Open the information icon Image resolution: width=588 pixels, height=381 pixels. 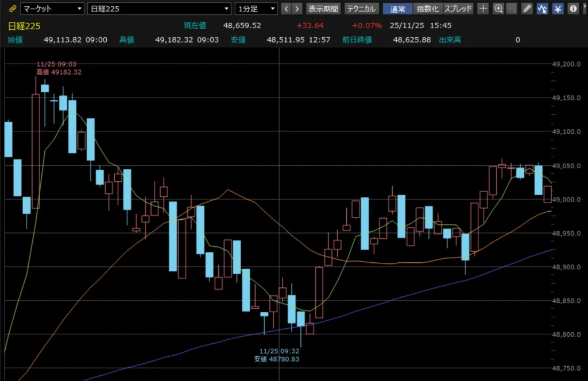(572, 9)
